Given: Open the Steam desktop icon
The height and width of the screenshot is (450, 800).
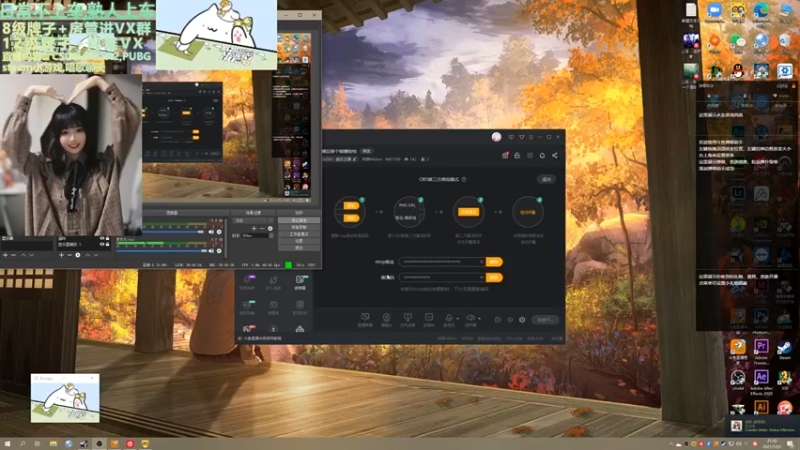Looking at the screenshot, I should tap(784, 347).
